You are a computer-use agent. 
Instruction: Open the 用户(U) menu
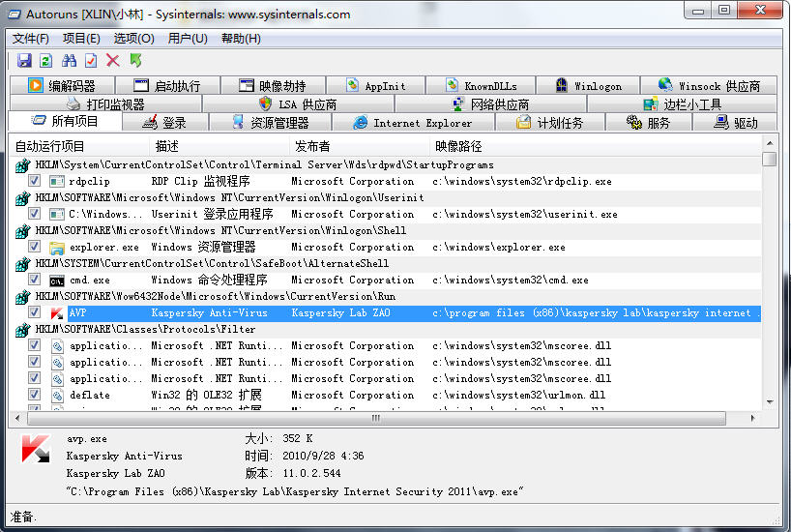pyautogui.click(x=188, y=39)
